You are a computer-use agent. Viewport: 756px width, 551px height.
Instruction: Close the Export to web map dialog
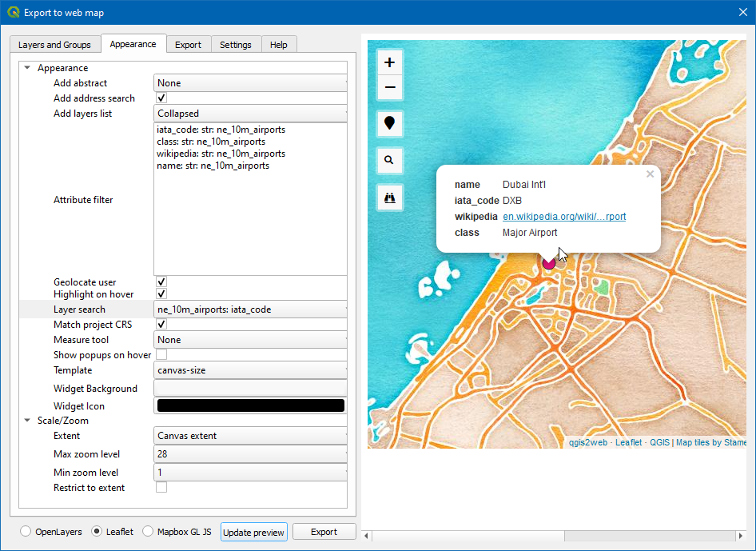pyautogui.click(x=742, y=12)
